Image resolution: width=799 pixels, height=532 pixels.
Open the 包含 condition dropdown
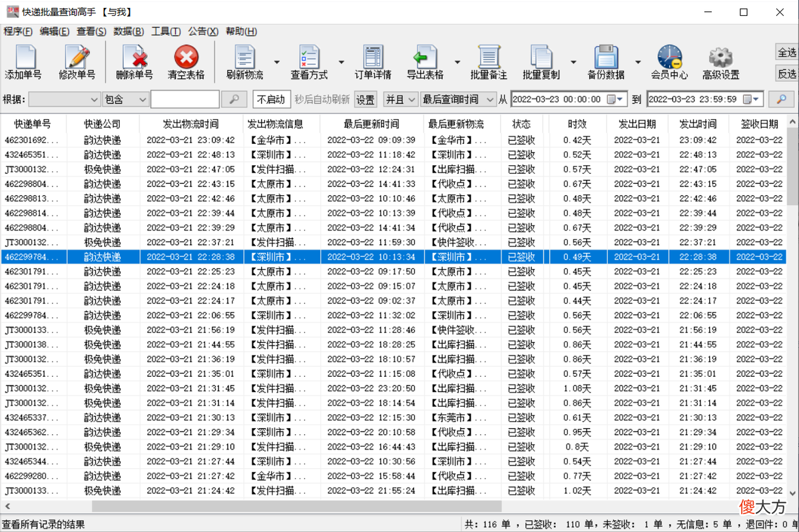click(x=126, y=99)
